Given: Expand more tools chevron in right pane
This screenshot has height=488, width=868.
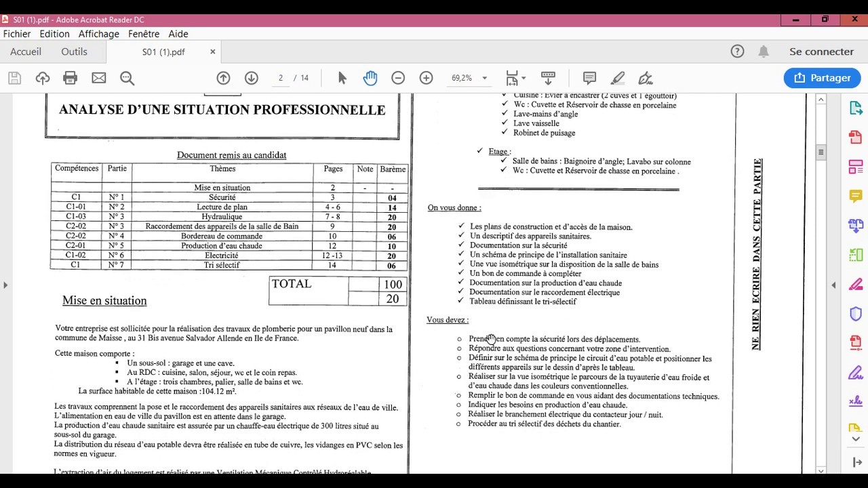Looking at the screenshot, I should (855, 439).
